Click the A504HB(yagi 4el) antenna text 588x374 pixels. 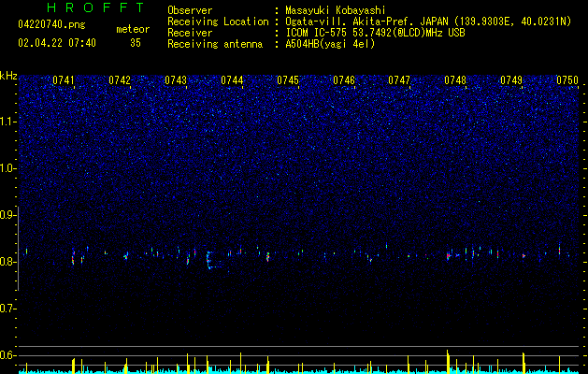(x=330, y=44)
